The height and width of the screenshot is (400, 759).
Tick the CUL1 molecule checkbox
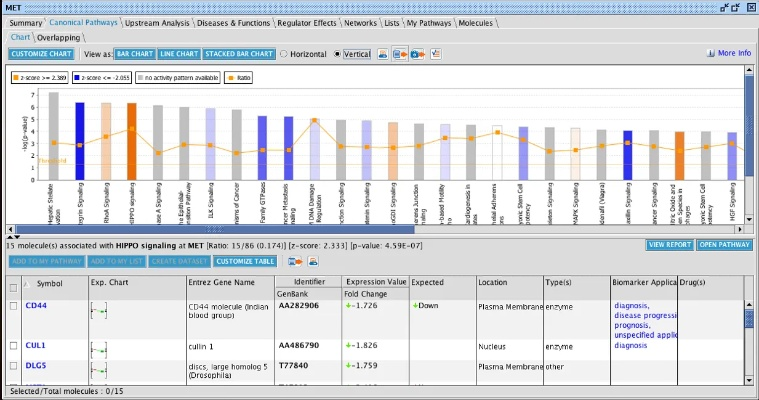[13, 345]
